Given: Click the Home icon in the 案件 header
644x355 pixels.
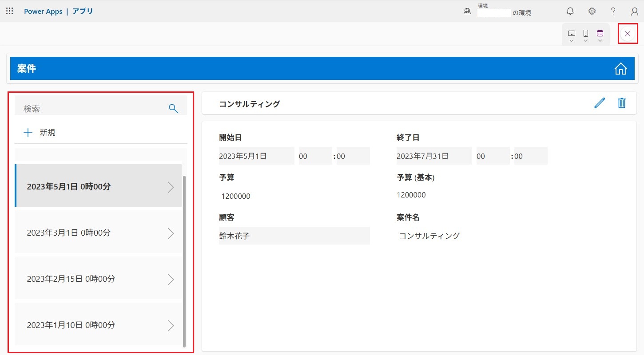Looking at the screenshot, I should pos(620,69).
